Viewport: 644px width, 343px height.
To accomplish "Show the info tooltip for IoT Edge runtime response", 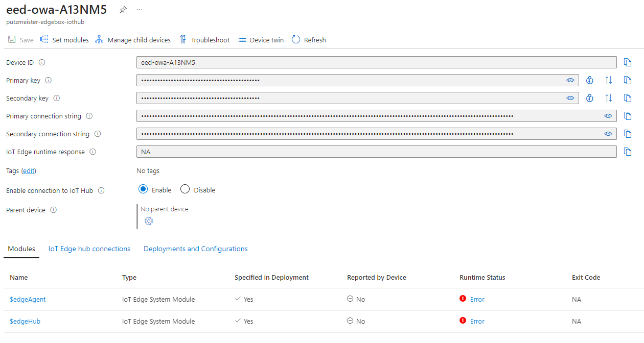I will coord(93,152).
